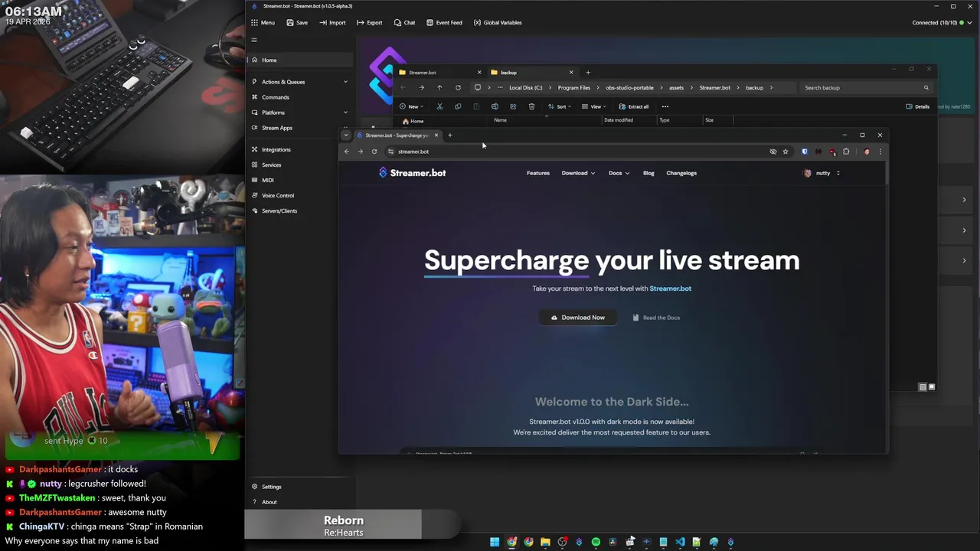Open Actions & Queues in the sidebar
Screen dimensions: 980x551
click(299, 82)
